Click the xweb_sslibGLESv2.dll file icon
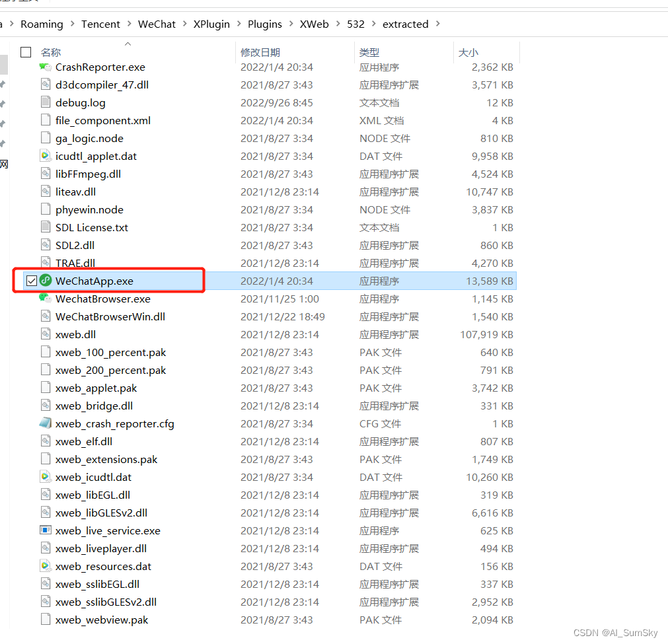Viewport: 668px width, 644px height. (x=45, y=602)
